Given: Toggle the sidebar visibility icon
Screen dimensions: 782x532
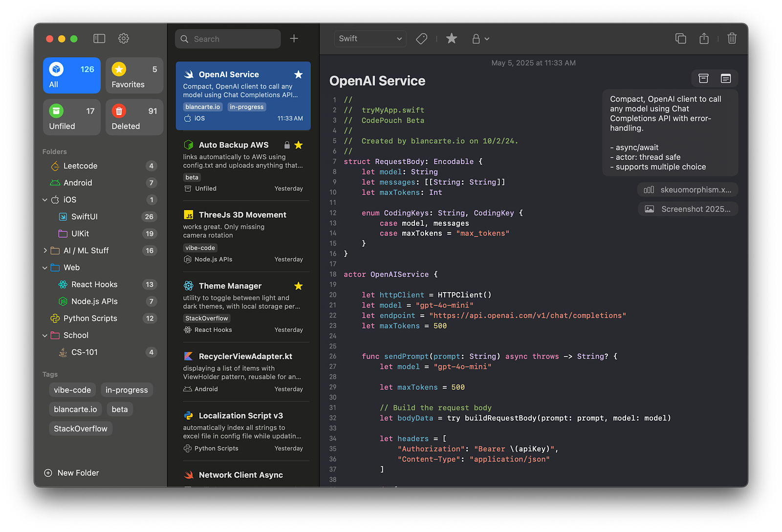Looking at the screenshot, I should (x=99, y=39).
